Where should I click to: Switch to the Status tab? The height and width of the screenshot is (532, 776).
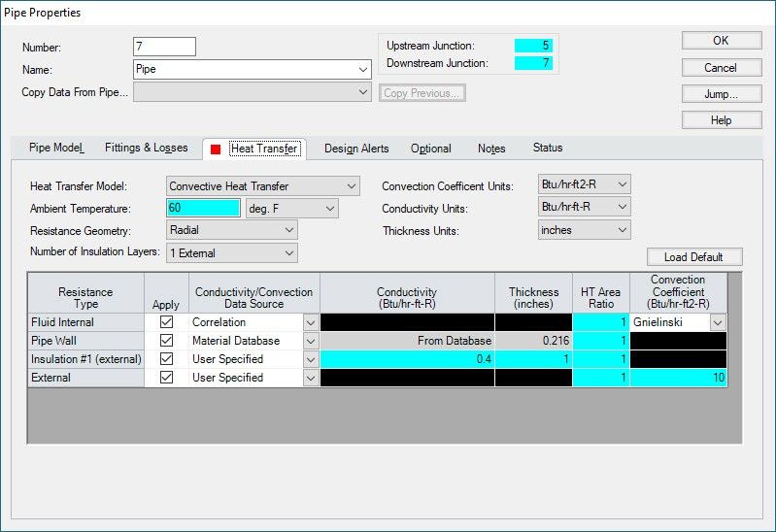point(548,148)
